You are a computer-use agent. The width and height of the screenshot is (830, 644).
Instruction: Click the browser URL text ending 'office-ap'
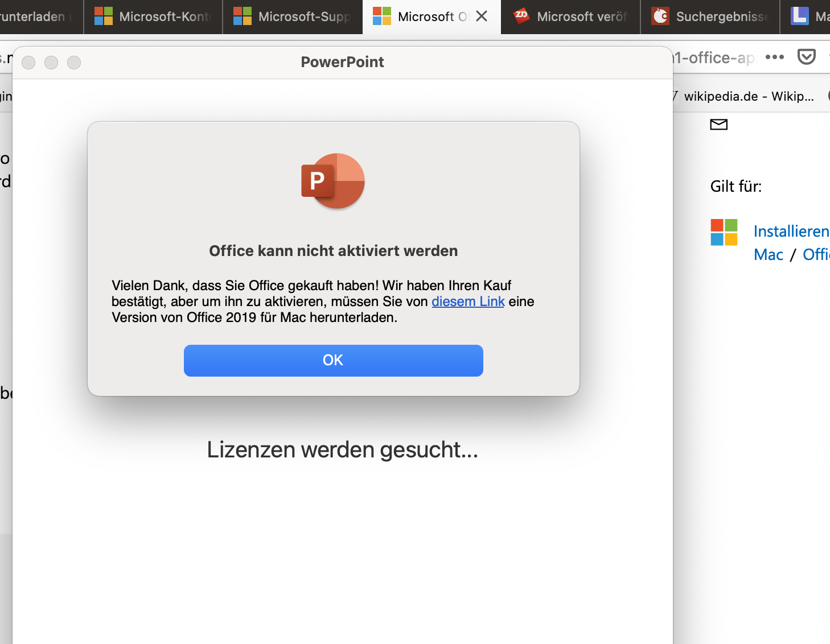(x=714, y=57)
